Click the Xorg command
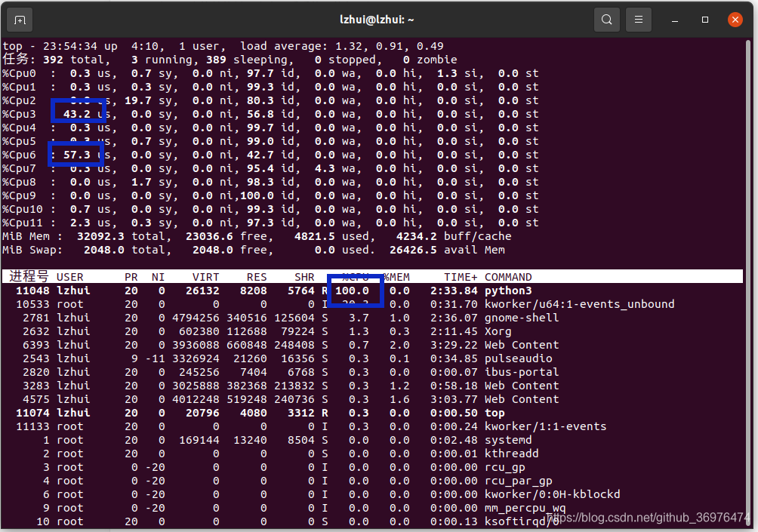758x532 pixels. (x=498, y=331)
